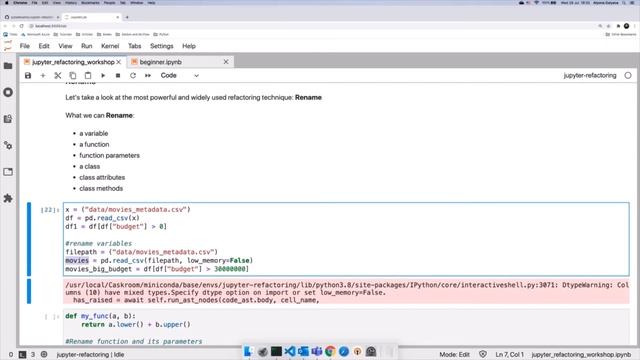Click the Ln 7, Col 1 status item
The width and height of the screenshot is (640, 360).
[509, 355]
